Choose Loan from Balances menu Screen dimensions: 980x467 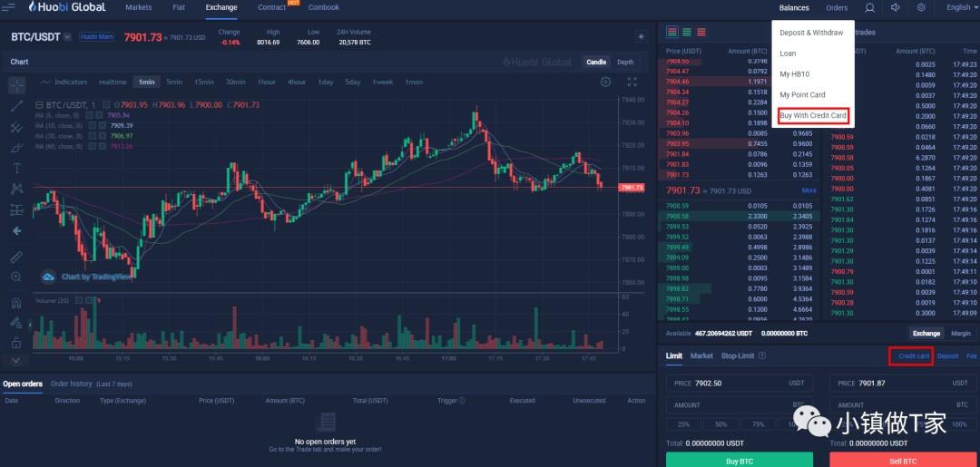tap(788, 54)
